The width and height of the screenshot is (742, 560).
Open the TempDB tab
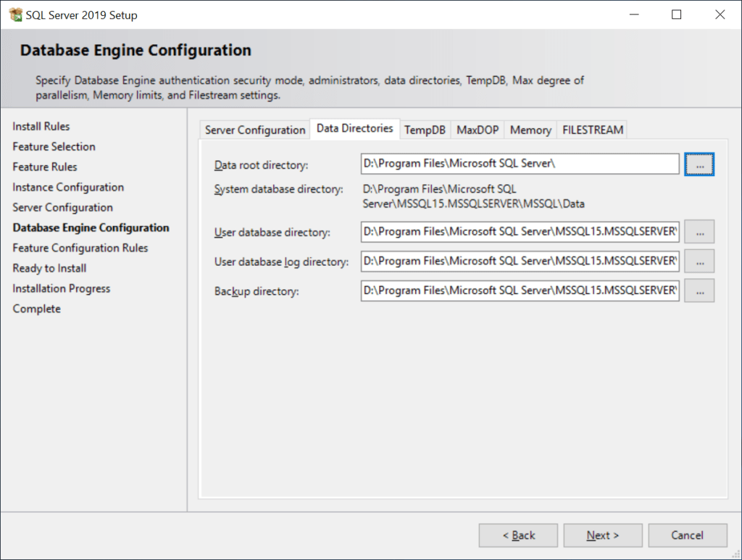pos(425,130)
